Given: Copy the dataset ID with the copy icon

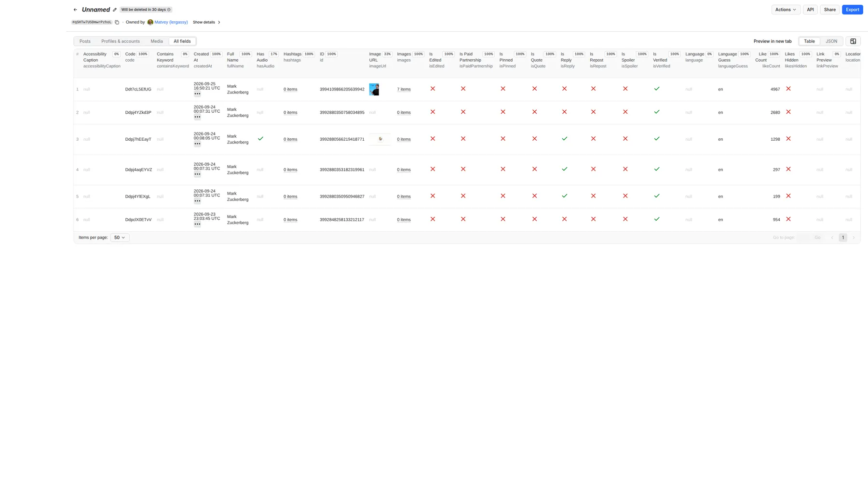Looking at the screenshot, I should point(117,22).
